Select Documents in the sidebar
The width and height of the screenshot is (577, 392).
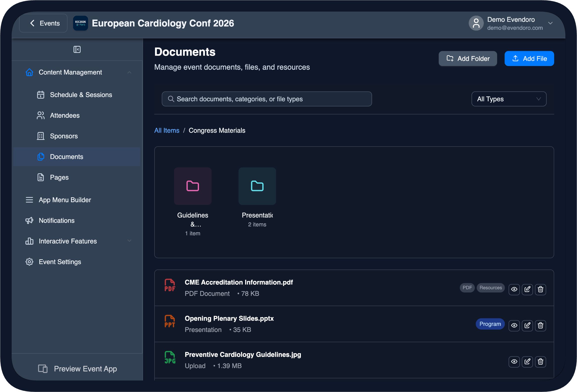pyautogui.click(x=77, y=157)
